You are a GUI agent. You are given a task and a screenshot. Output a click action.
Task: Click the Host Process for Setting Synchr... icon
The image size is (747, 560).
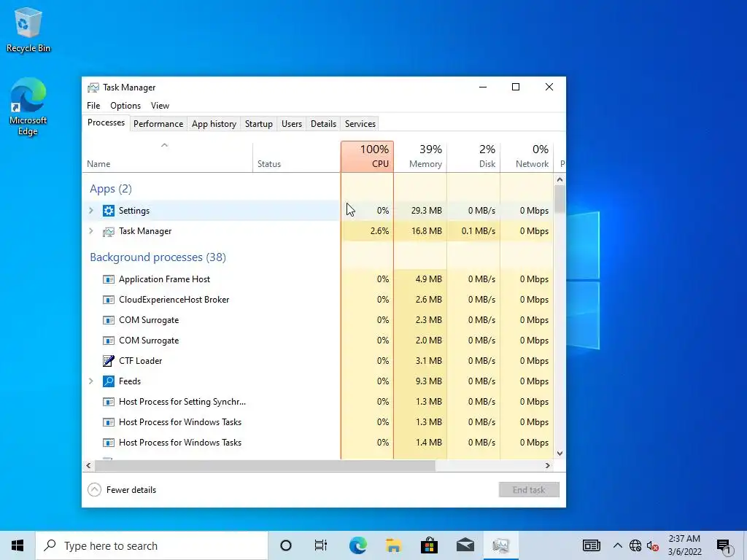109,402
